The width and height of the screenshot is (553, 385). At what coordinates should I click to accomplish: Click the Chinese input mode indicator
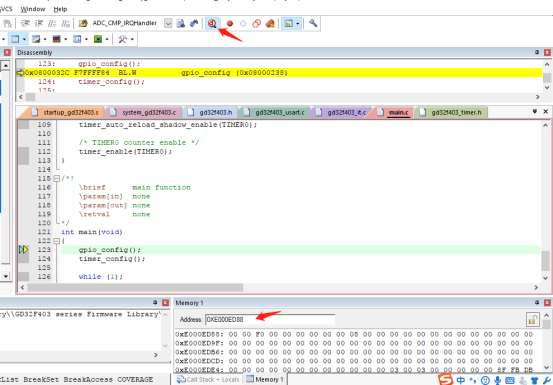tap(461, 380)
